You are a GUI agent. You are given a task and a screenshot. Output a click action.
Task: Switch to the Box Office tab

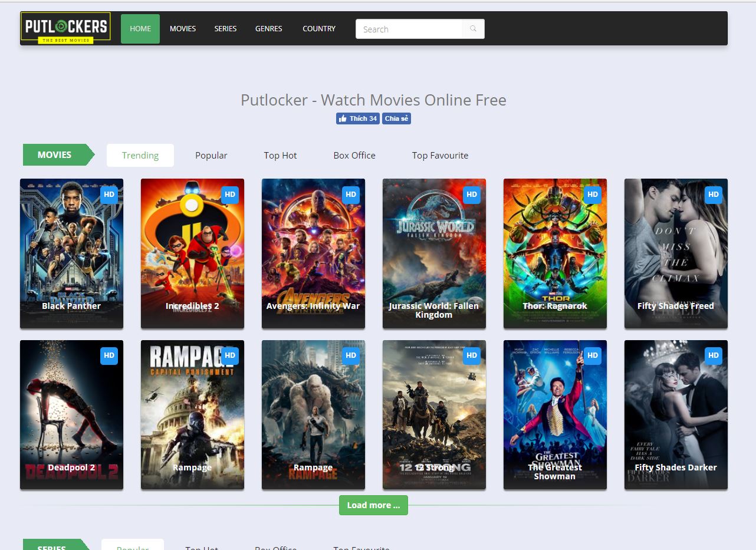(x=354, y=156)
